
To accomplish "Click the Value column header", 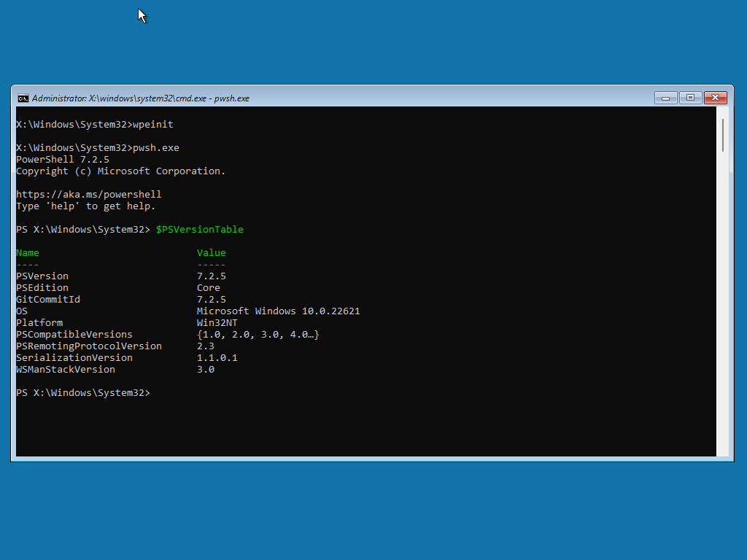I will click(x=212, y=253).
